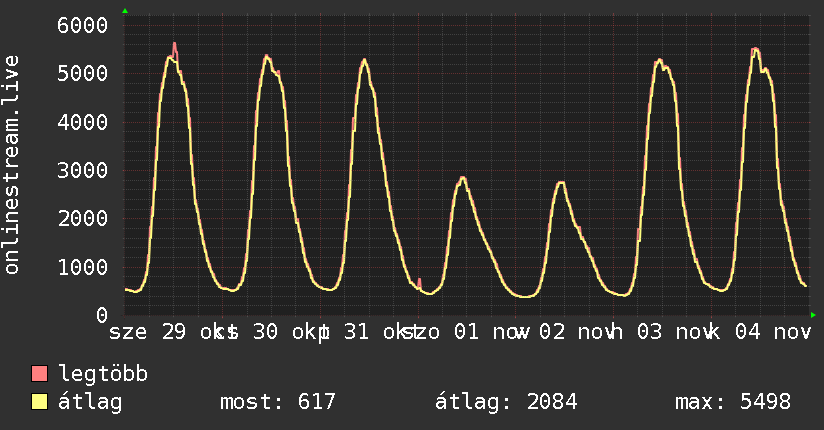824x430 pixels.
Task: Click the pink legtöbb legend swatch
Action: [39, 373]
